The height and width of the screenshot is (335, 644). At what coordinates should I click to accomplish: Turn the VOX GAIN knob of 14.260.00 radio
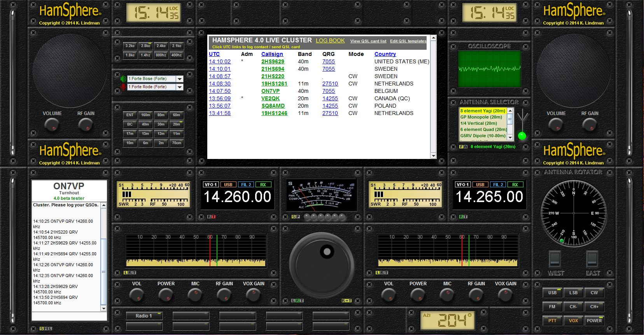253,295
